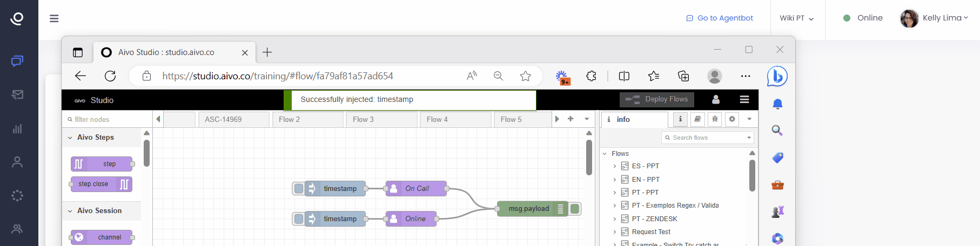
Task: Collapse the Aivo Session palette category
Action: [70, 211]
